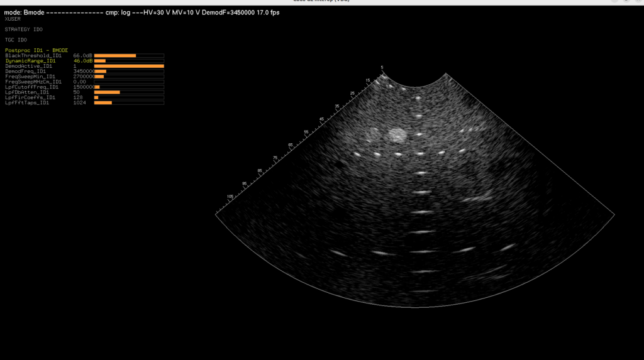Select the LpfFftTaps_ID1 parameter label
Screen dimensions: 644x360
coord(27,102)
